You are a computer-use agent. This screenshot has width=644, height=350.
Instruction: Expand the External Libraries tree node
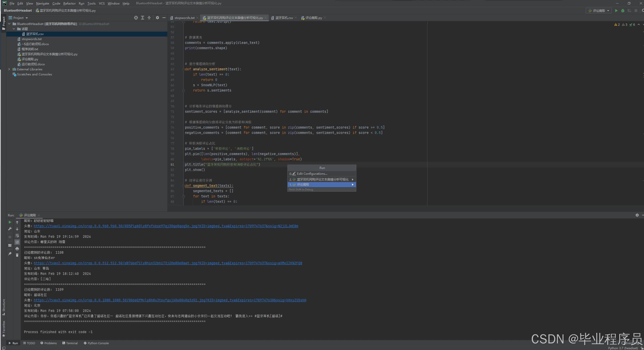pos(9,69)
